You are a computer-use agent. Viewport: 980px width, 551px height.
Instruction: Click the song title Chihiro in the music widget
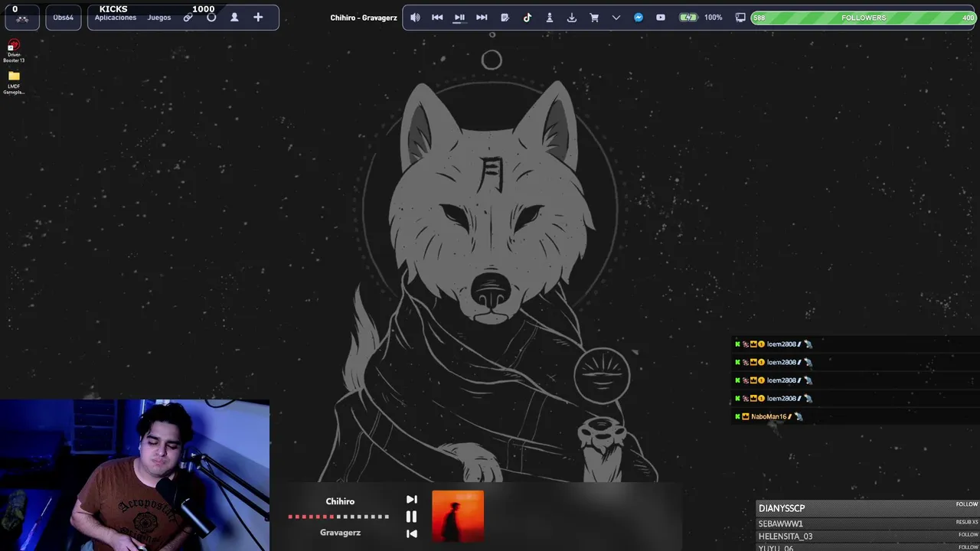click(340, 501)
